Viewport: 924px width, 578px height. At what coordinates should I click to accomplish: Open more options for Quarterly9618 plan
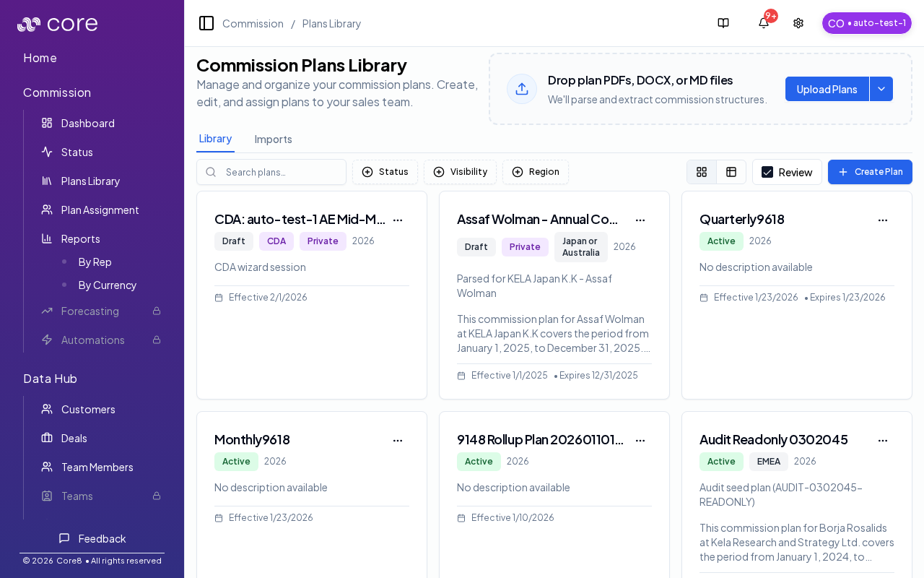(x=882, y=220)
